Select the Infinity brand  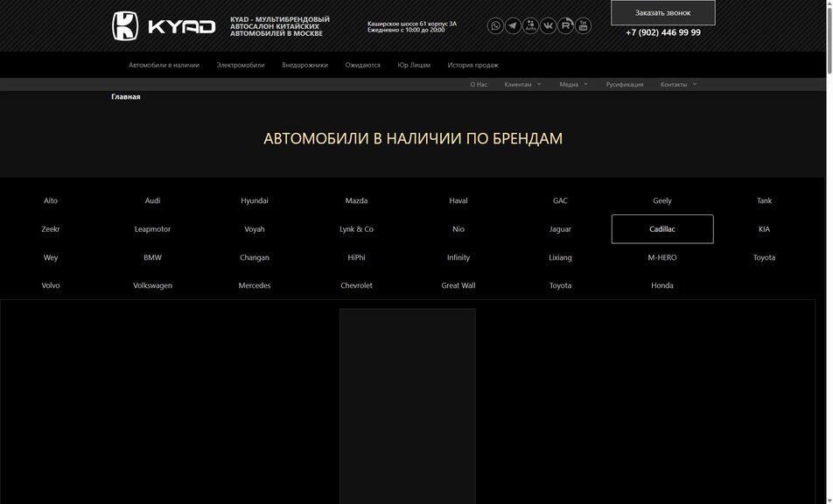[458, 257]
